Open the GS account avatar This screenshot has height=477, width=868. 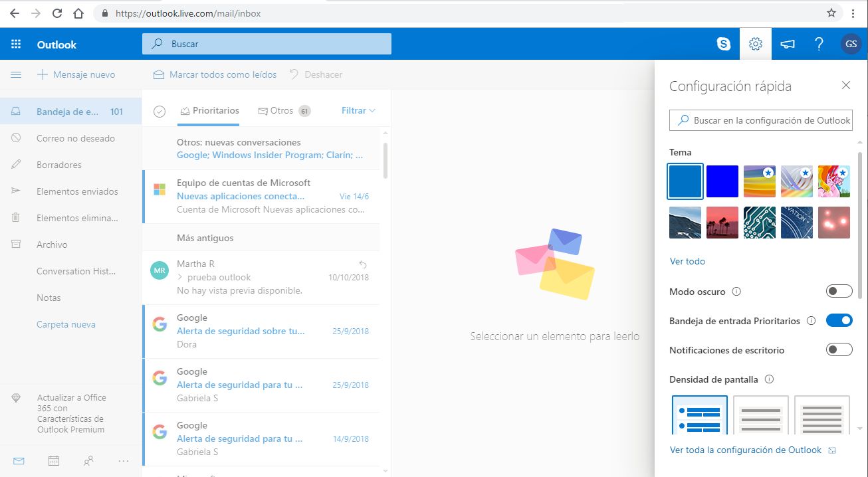point(851,45)
